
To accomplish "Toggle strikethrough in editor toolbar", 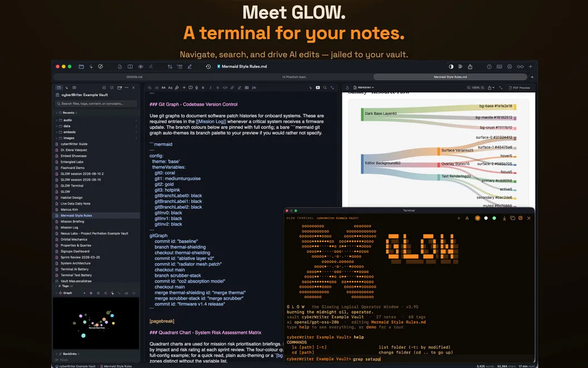I will click(x=218, y=88).
